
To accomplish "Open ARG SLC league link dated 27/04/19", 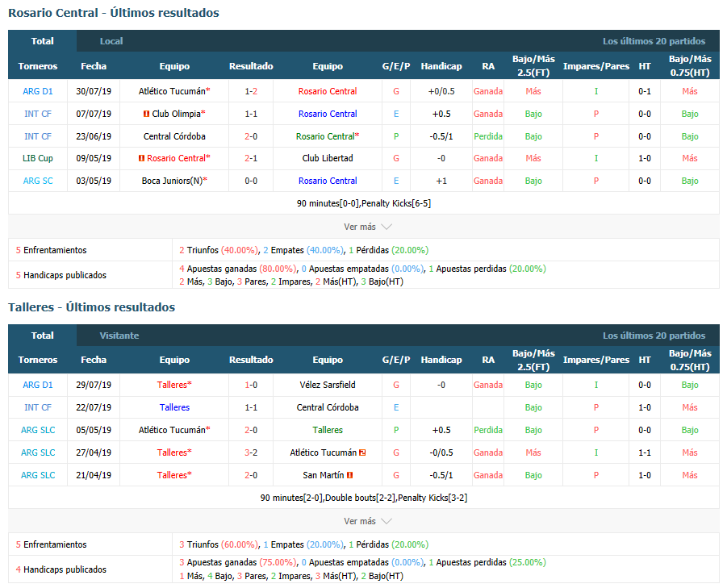I will click(x=38, y=452).
